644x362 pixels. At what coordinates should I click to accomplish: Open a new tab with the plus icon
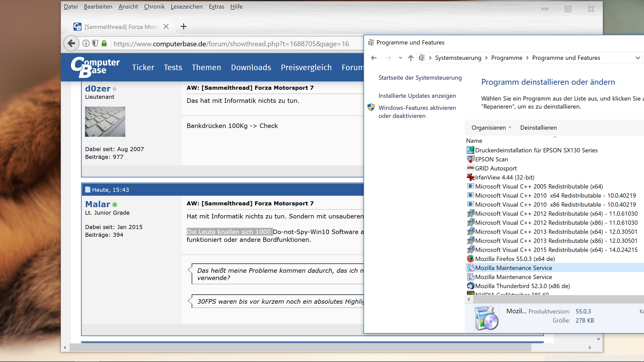click(184, 26)
